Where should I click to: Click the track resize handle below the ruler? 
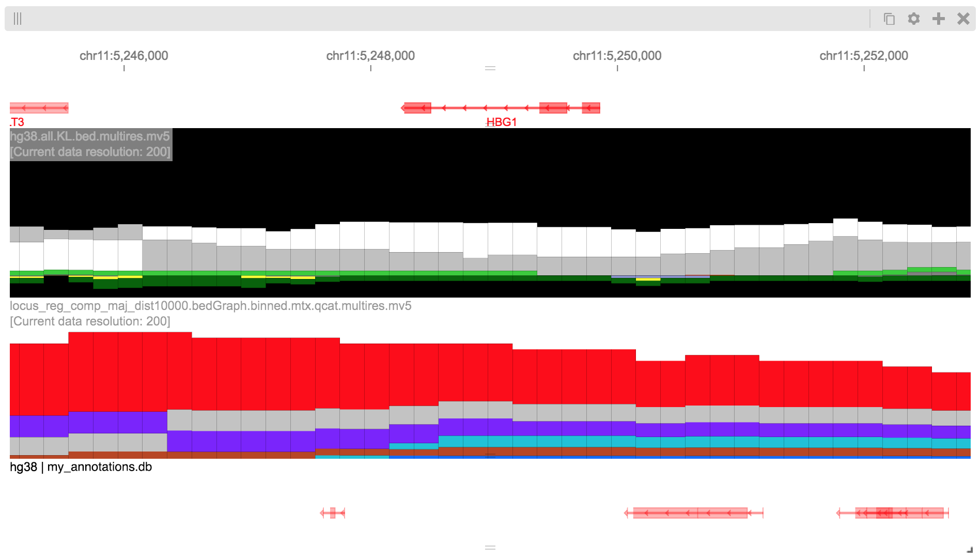click(x=490, y=68)
